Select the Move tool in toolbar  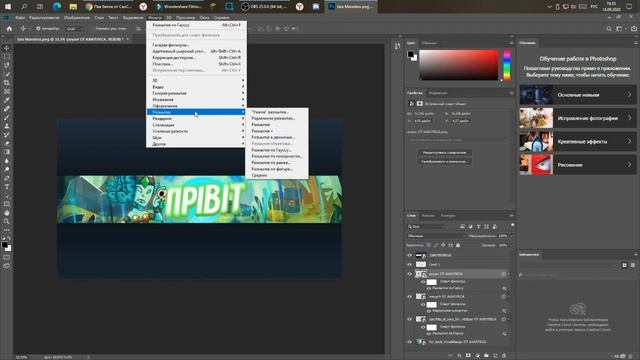pos(7,48)
